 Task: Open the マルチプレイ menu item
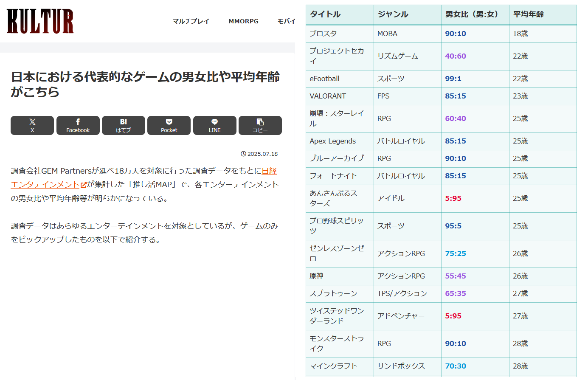click(x=191, y=21)
